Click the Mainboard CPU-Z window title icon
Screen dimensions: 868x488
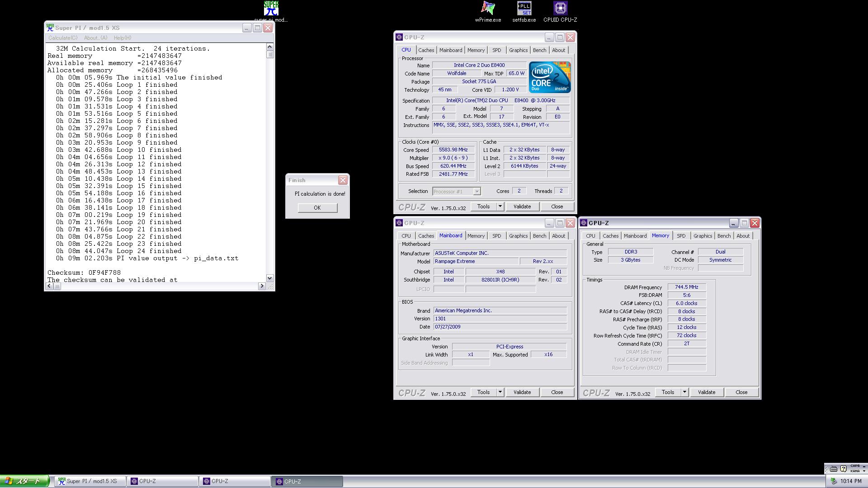click(399, 223)
